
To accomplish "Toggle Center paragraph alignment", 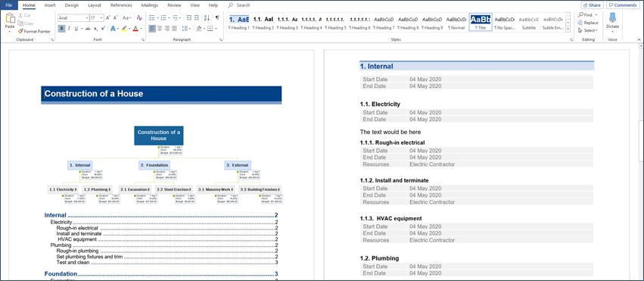I will pyautogui.click(x=160, y=28).
